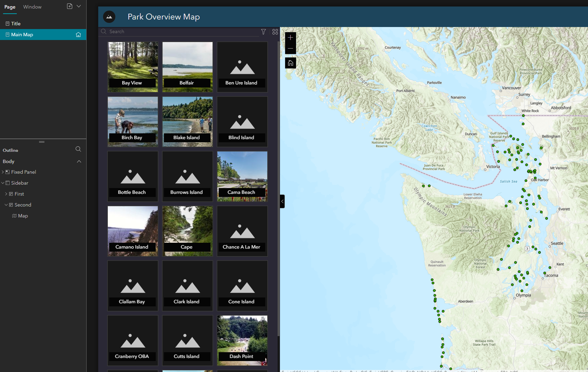The image size is (588, 372).
Task: Zoom in on the map
Action: click(291, 38)
